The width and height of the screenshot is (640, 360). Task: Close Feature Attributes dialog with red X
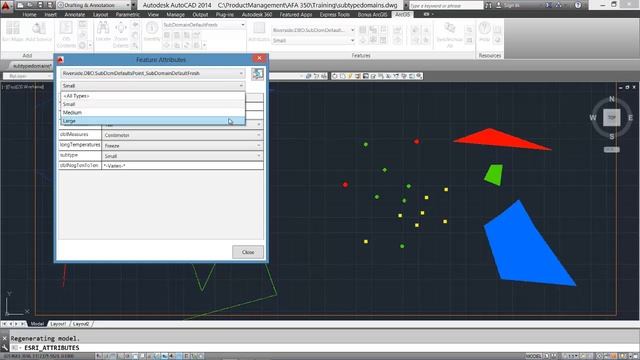[259, 58]
